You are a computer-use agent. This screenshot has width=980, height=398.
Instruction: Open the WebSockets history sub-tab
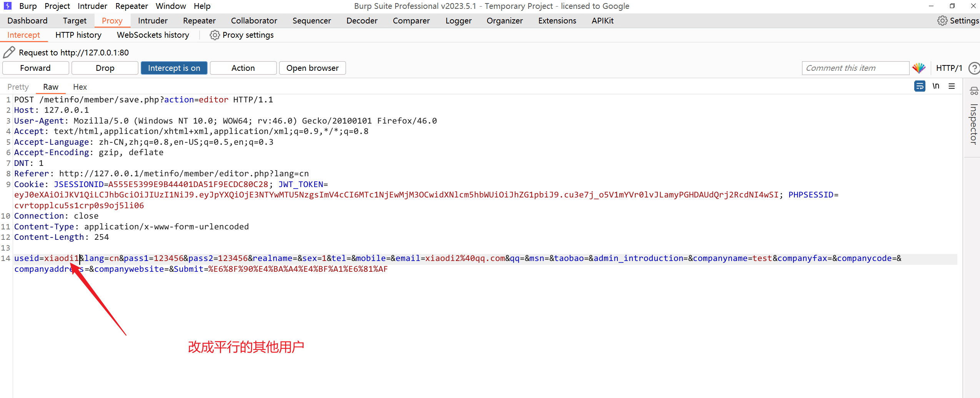(x=153, y=35)
